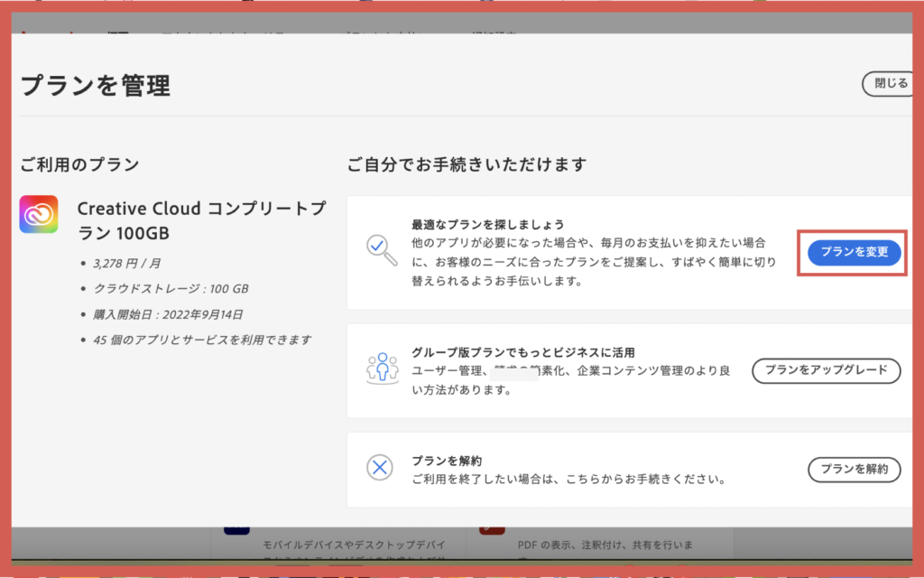Select the プランを管理 heading text
Image resolution: width=924 pixels, height=578 pixels.
(96, 86)
